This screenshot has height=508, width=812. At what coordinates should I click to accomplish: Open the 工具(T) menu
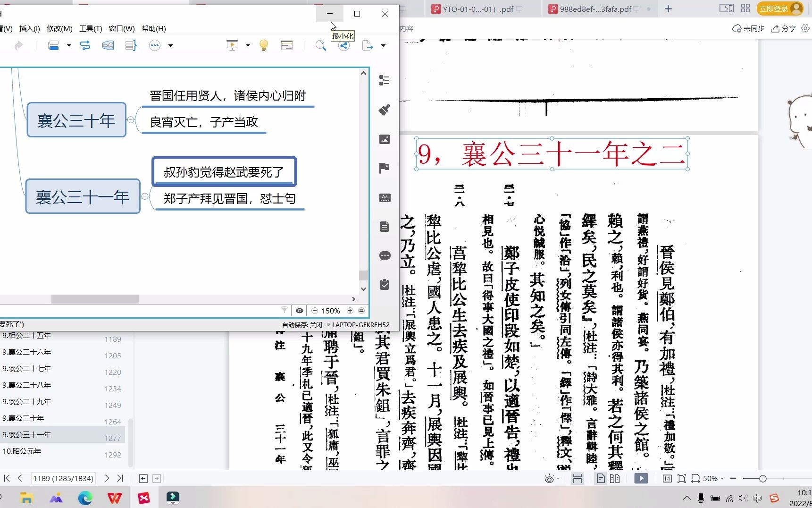coord(91,29)
